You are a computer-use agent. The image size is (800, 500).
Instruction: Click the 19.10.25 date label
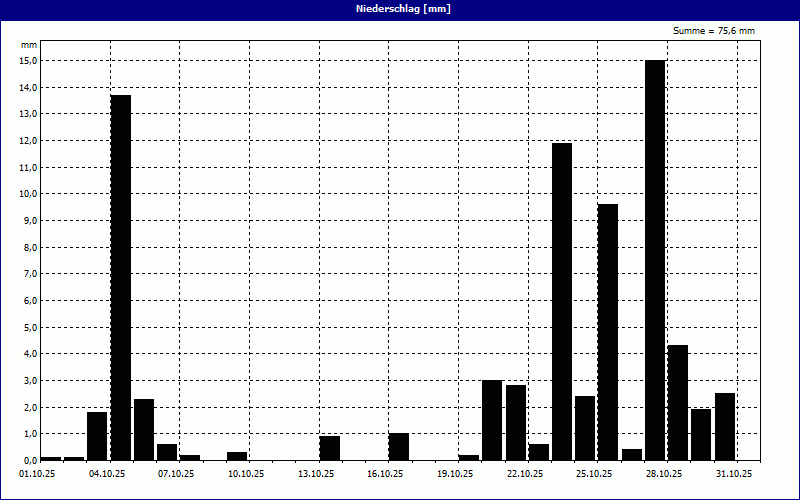455,474
